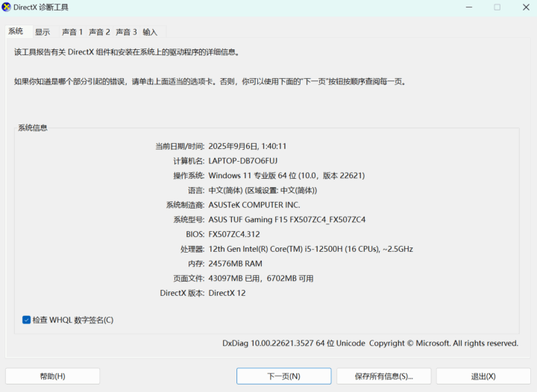The image size is (537, 392).
Task: Open the 声音 1 tab
Action: (72, 32)
